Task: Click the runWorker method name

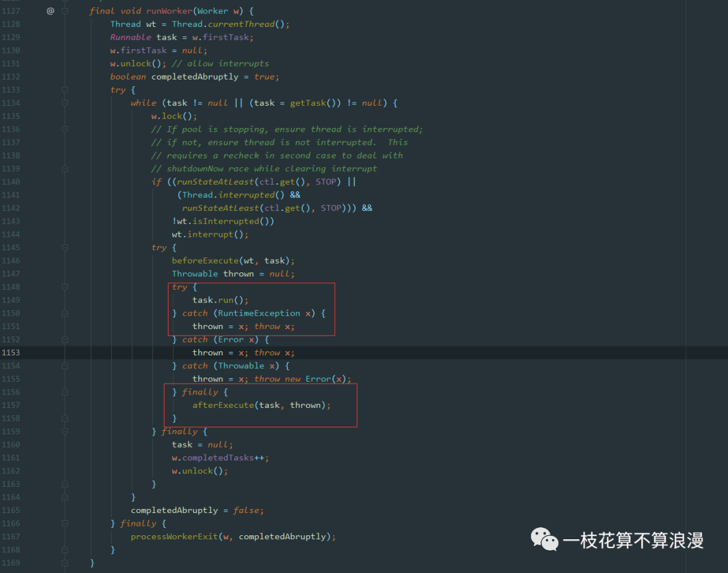Action: click(169, 11)
